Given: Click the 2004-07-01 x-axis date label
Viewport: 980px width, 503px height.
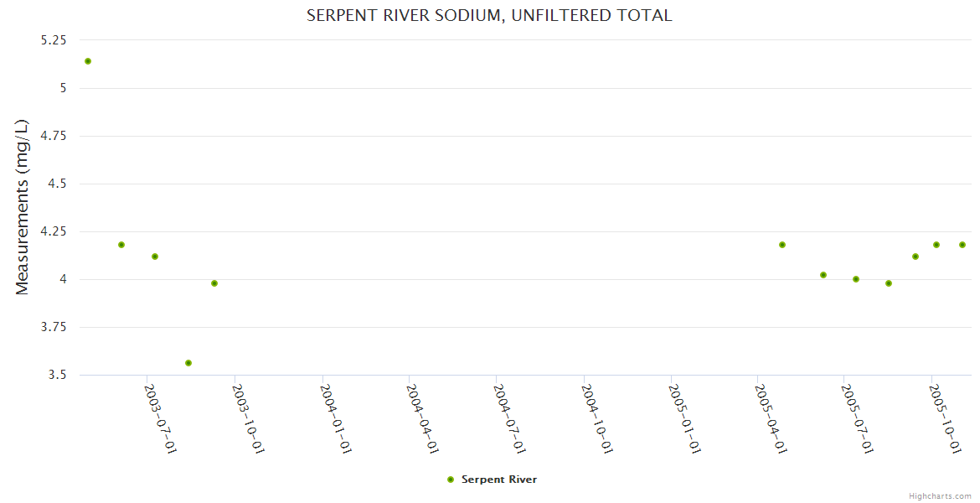Looking at the screenshot, I should 509,419.
